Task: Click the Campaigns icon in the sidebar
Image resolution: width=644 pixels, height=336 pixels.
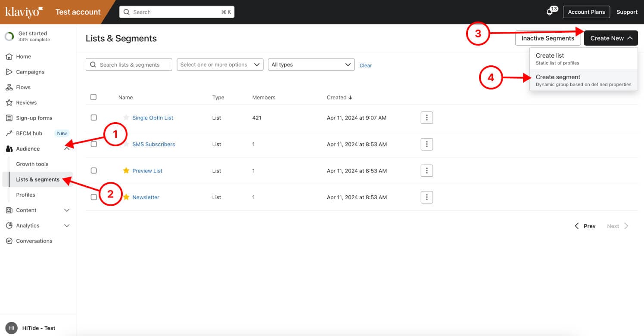Action: 9,72
